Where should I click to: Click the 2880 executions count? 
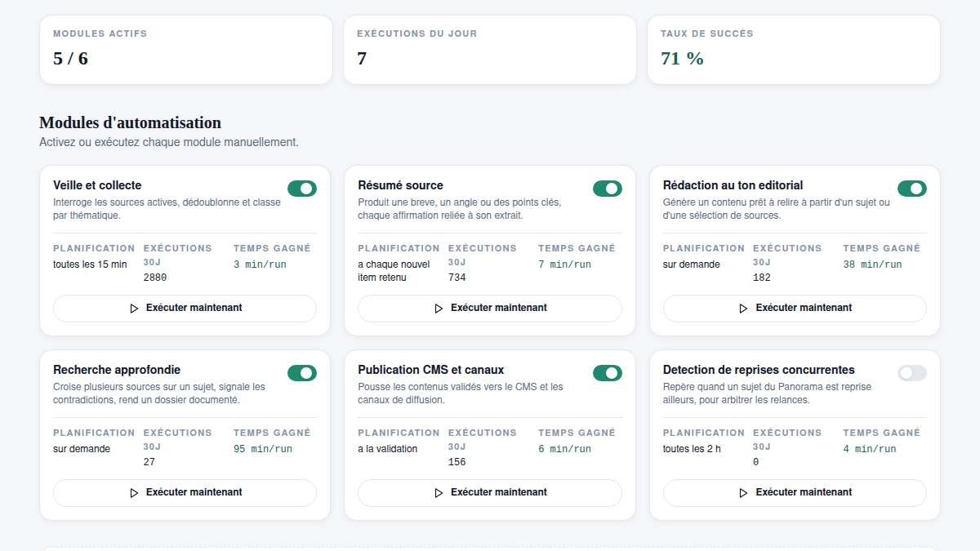(154, 278)
